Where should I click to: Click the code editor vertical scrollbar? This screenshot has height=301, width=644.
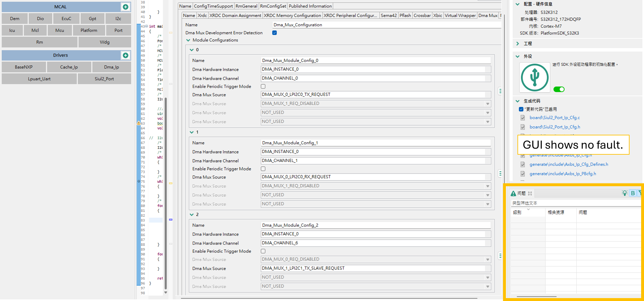[x=166, y=193]
